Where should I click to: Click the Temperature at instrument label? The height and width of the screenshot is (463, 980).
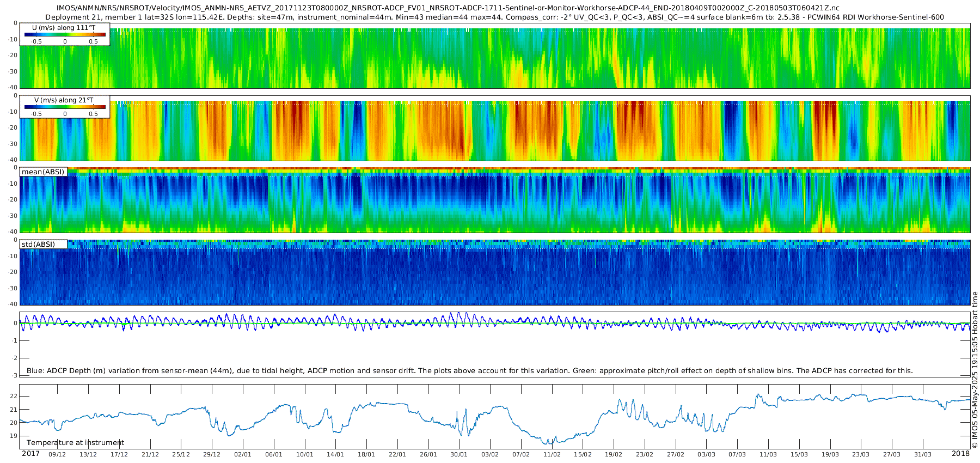pyautogui.click(x=75, y=442)
